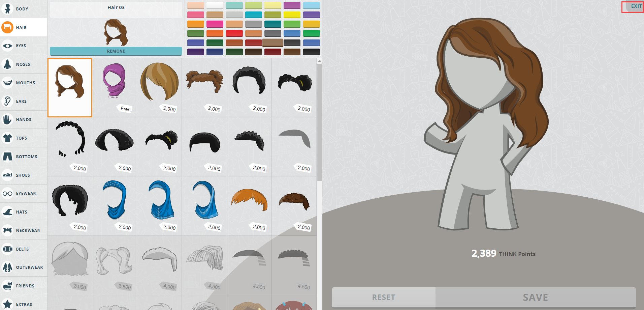Open the Outerwear jacket icon

tap(7, 267)
